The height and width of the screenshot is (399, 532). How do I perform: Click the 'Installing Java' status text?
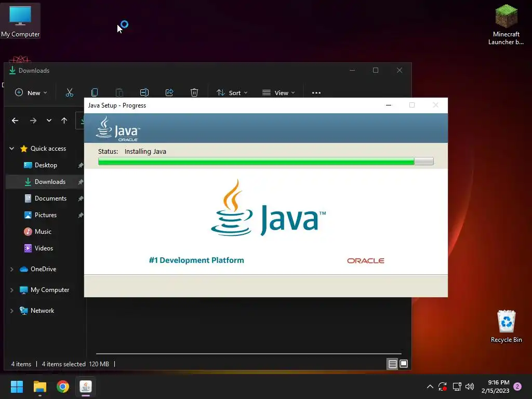click(x=145, y=152)
